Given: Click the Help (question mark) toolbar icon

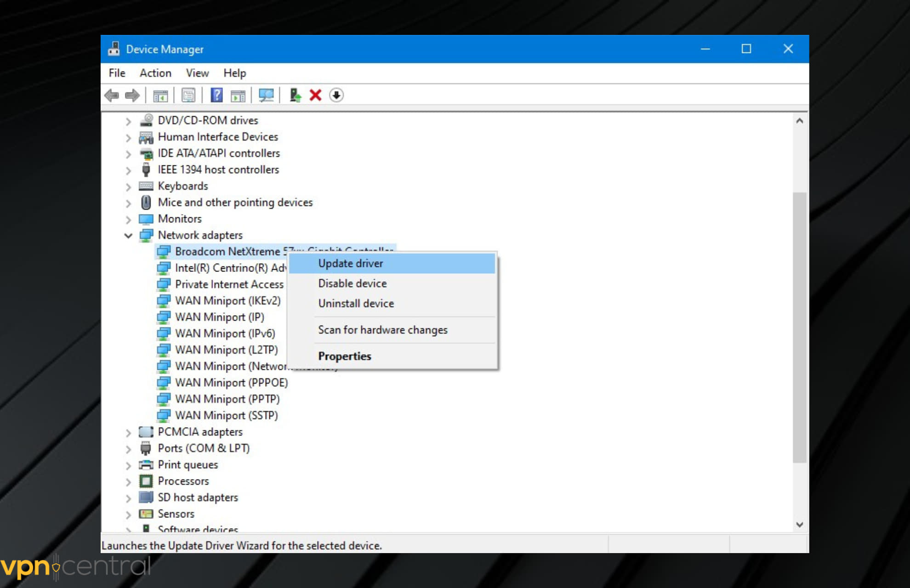Looking at the screenshot, I should pyautogui.click(x=216, y=95).
